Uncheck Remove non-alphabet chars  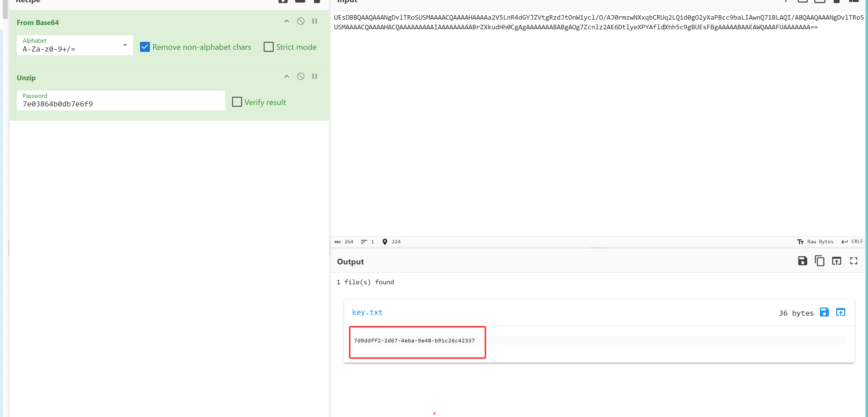point(145,47)
